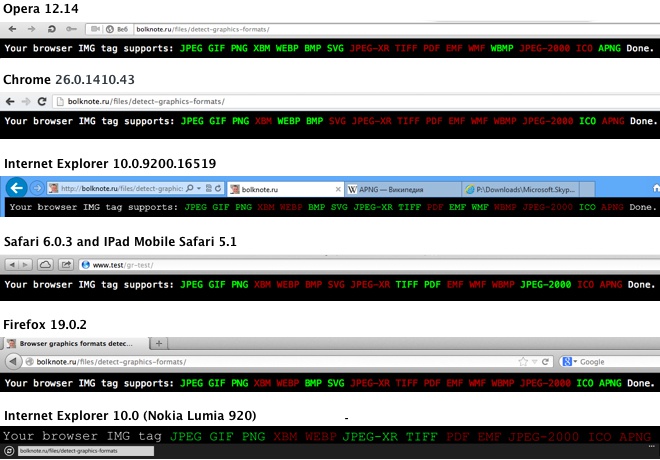660x460 pixels.
Task: Open IE address bar dropdown arrow
Action: point(199,188)
